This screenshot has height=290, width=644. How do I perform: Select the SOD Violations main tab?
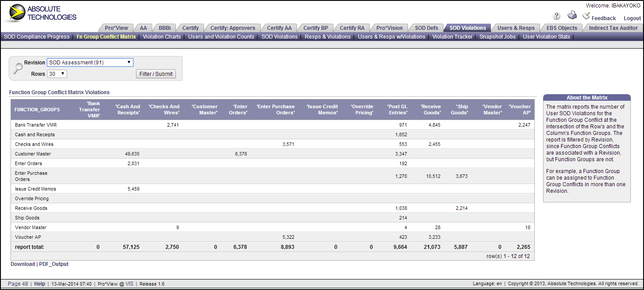point(468,28)
